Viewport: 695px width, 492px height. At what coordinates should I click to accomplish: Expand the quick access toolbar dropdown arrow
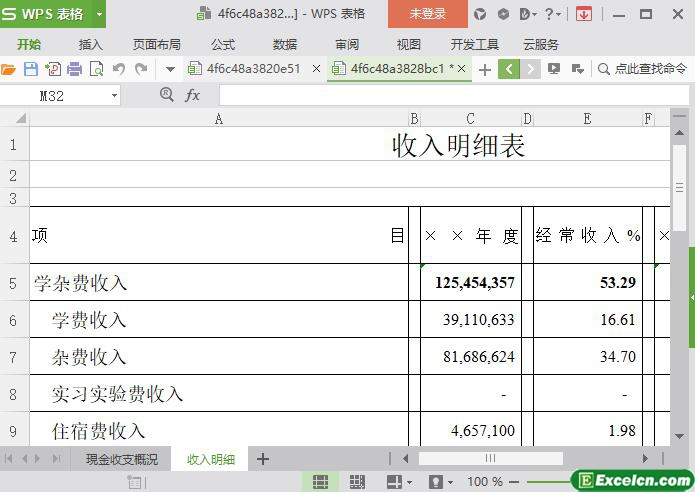(x=170, y=69)
